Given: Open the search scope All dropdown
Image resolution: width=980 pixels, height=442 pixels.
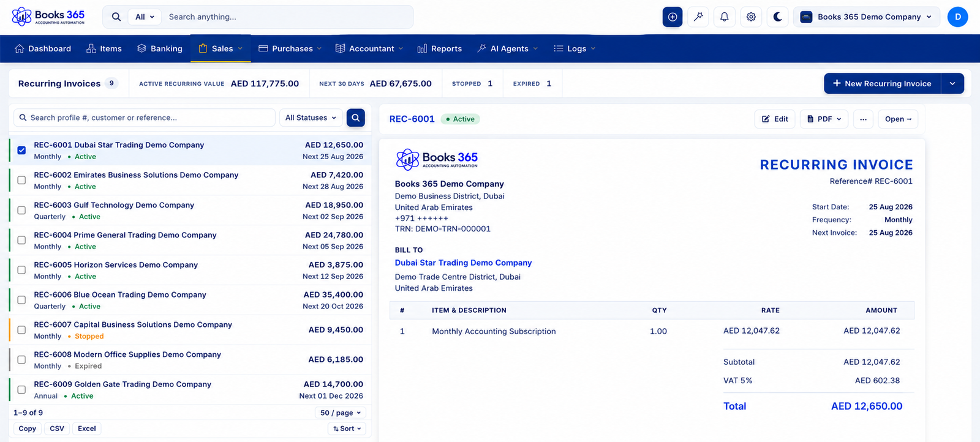Looking at the screenshot, I should 145,17.
